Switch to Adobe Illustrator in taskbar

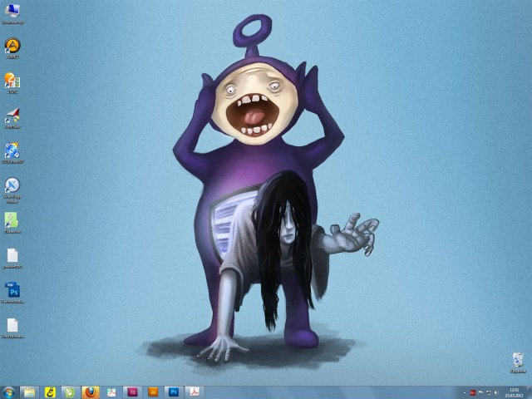[153, 392]
